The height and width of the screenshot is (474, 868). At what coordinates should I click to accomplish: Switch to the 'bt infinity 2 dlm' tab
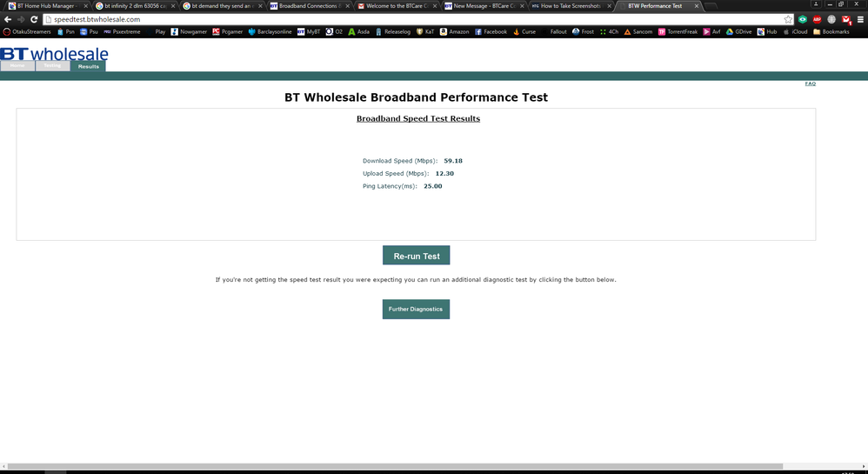coord(135,6)
